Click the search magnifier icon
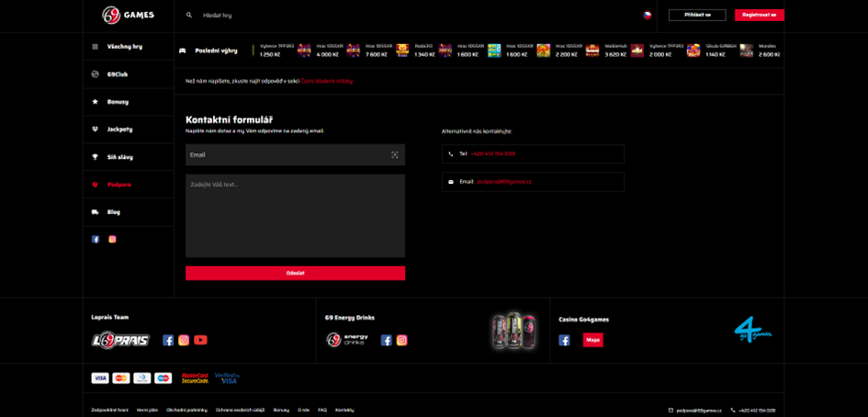Image resolution: width=868 pixels, height=417 pixels. [x=189, y=16]
